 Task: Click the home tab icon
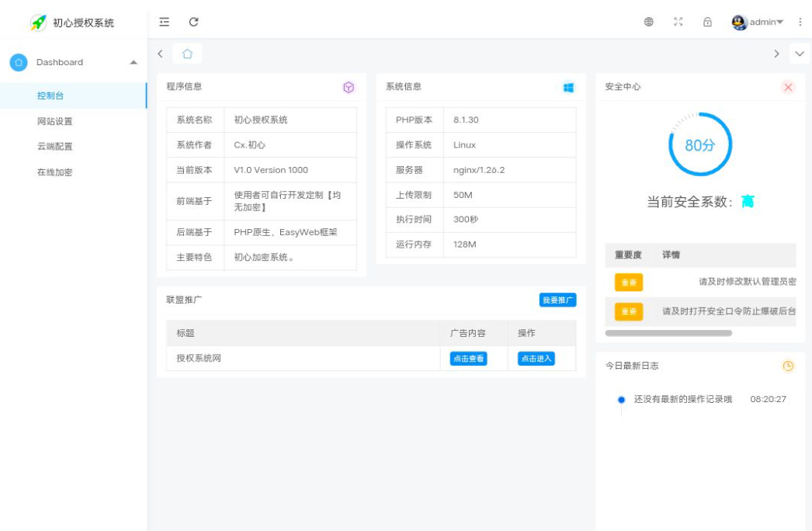pyautogui.click(x=187, y=54)
